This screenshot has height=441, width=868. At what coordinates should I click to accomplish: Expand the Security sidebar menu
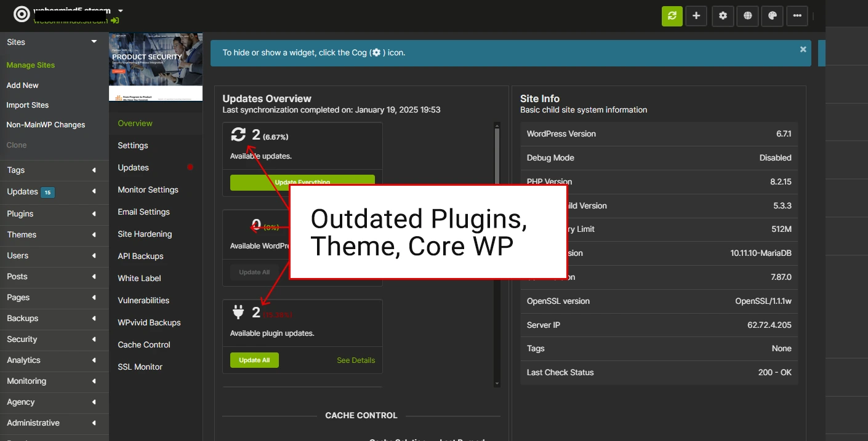[94, 340]
